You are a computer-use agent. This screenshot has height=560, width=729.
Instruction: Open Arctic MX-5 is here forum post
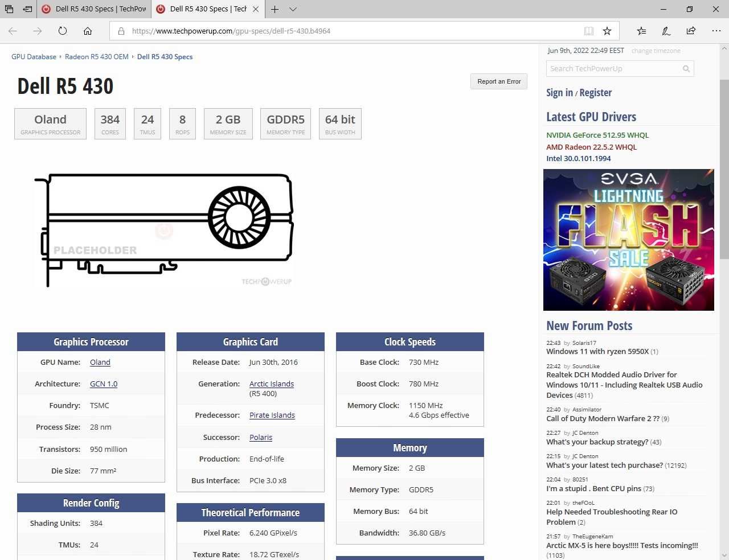coord(622,546)
